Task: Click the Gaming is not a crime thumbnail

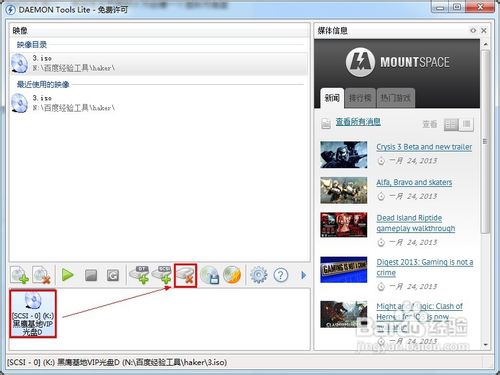Action: (344, 269)
